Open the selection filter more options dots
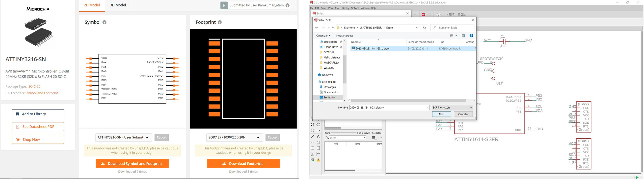 coord(380,138)
